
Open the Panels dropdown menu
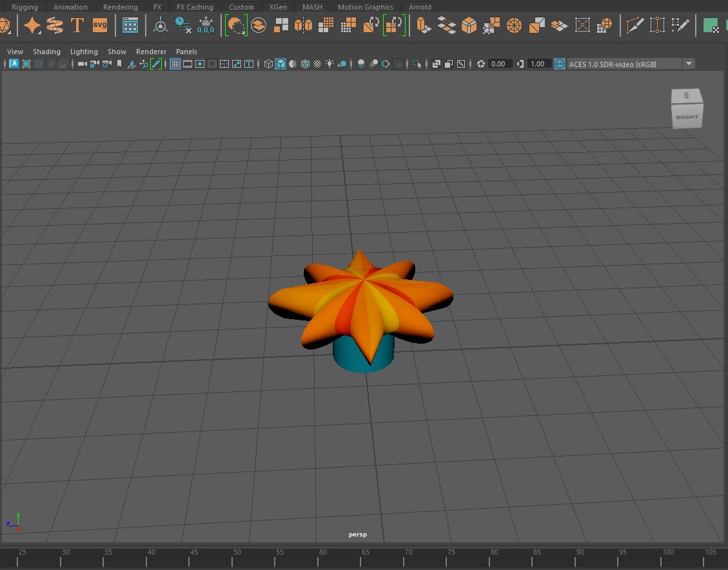click(x=186, y=52)
